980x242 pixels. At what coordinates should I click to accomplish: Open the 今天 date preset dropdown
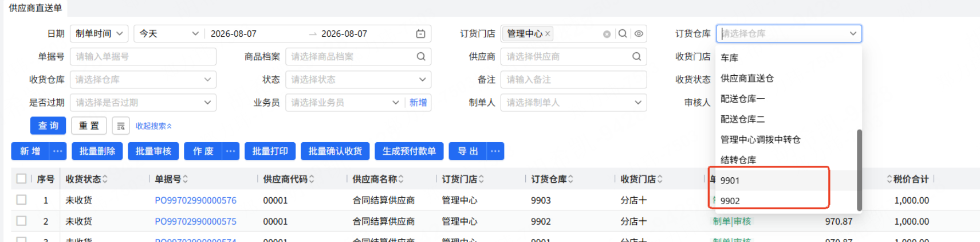[169, 34]
